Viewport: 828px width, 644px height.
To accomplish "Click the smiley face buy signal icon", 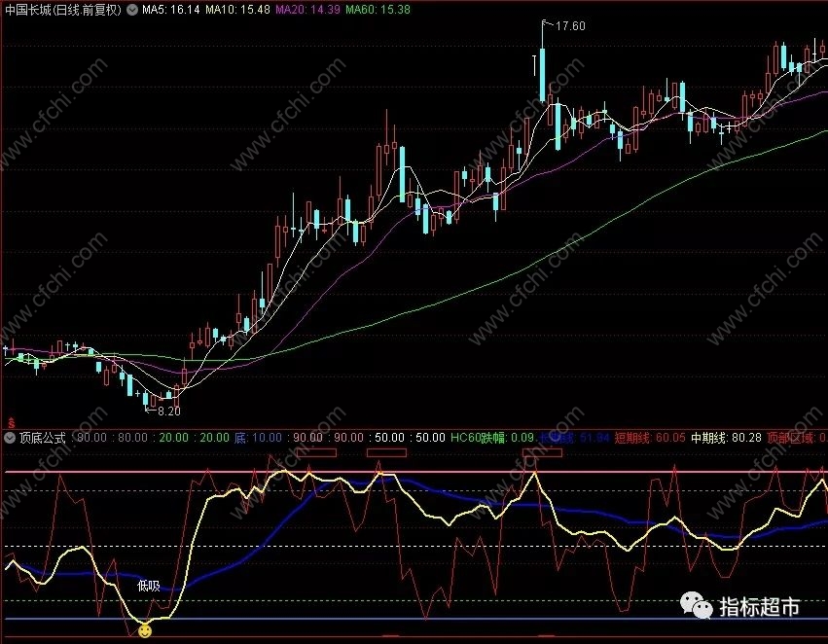I will pyautogui.click(x=145, y=630).
